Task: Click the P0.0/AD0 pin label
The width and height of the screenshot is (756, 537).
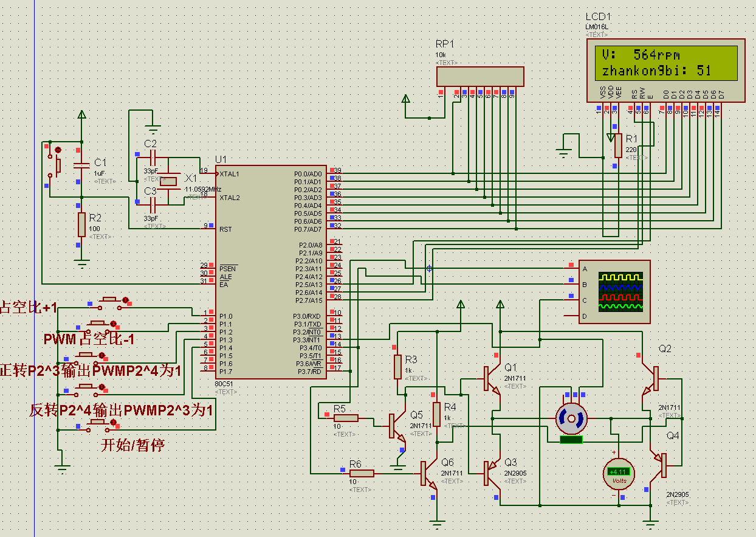Action: click(308, 174)
